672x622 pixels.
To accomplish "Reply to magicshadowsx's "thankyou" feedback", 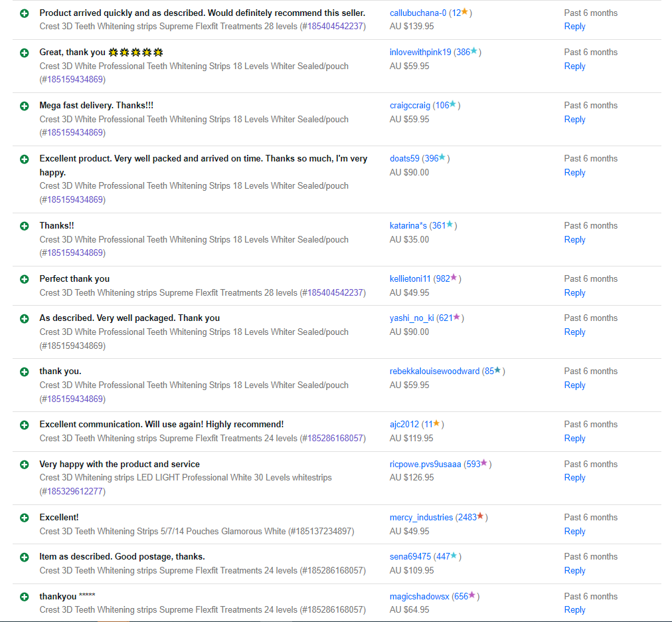I will pyautogui.click(x=574, y=610).
